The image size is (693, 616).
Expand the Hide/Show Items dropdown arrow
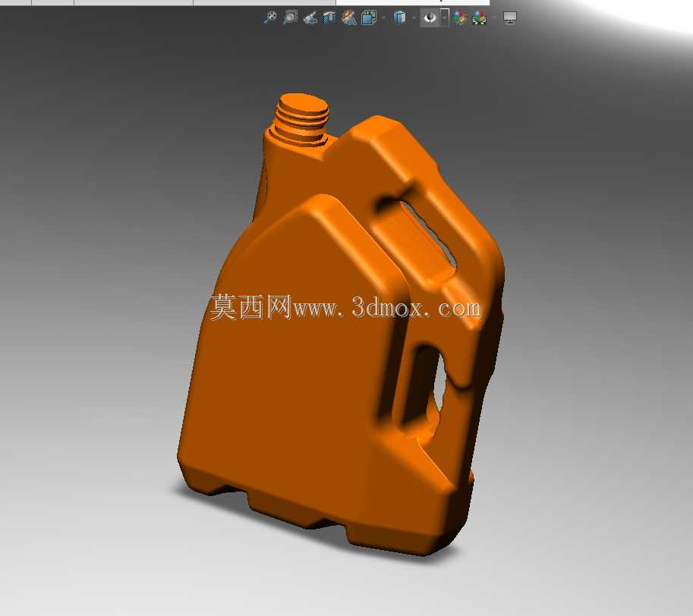(445, 17)
